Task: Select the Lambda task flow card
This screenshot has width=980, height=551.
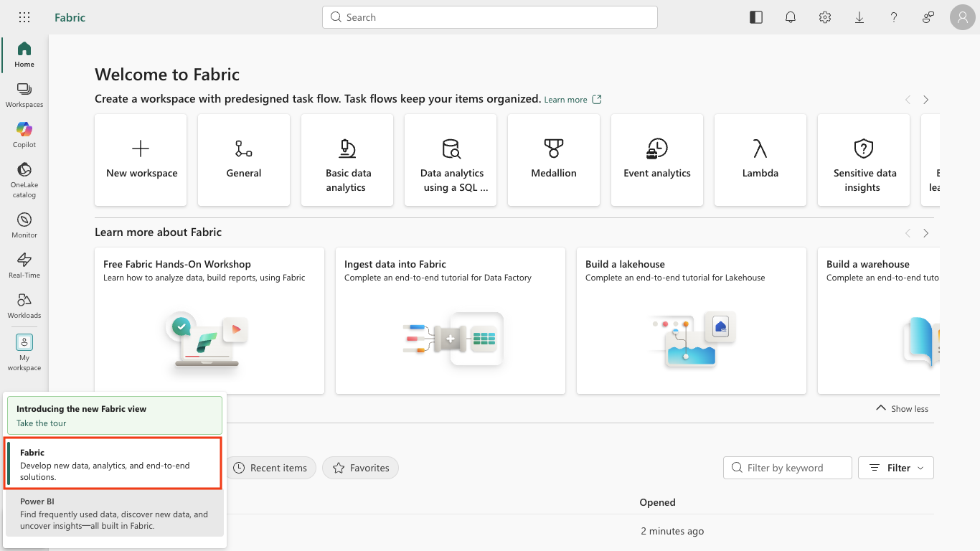Action: [760, 160]
